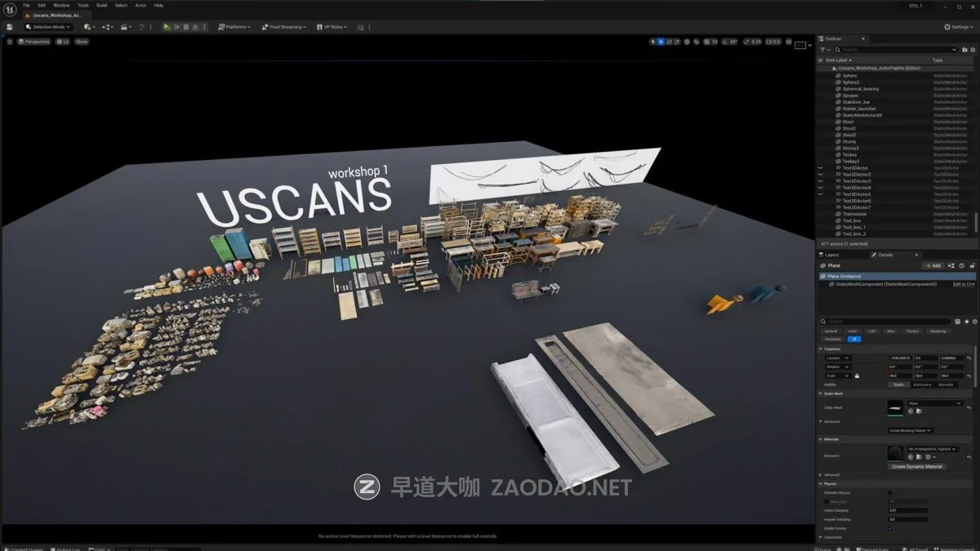The image size is (980, 551).
Task: Click the Stop simulation button
Action: click(x=185, y=27)
